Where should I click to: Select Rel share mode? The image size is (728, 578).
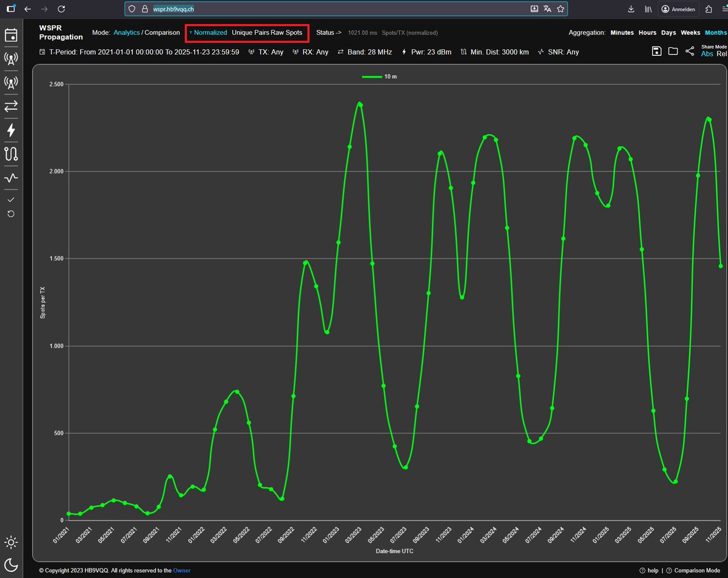(722, 54)
